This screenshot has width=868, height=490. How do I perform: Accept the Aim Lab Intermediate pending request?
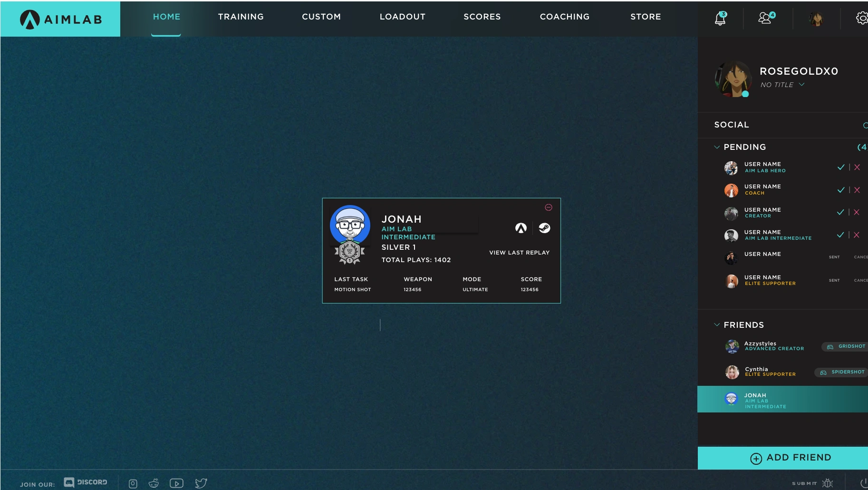click(840, 235)
